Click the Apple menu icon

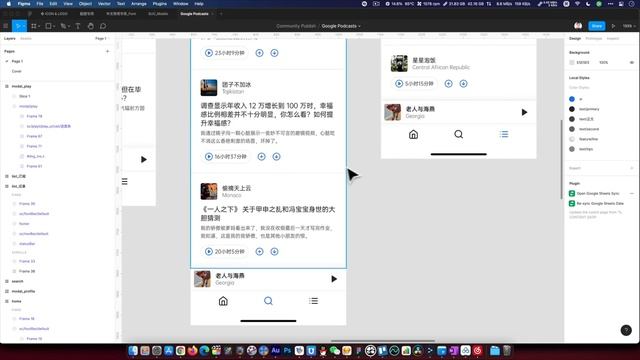[x=9, y=4]
